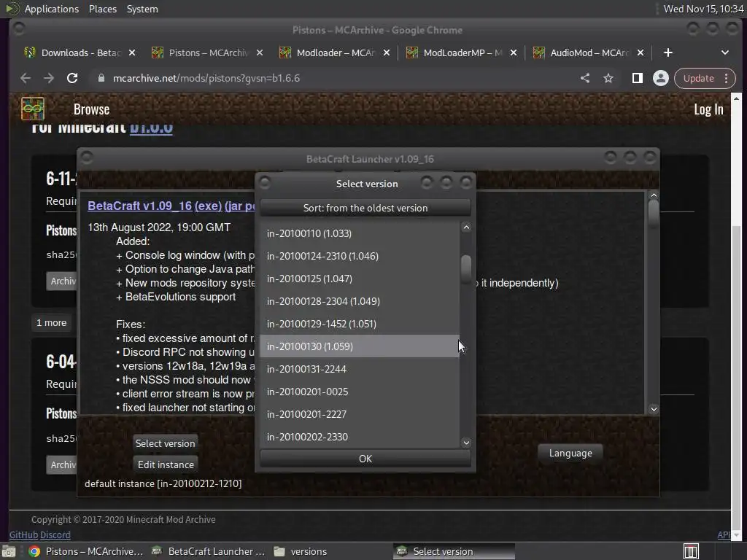Close the Downloads - Betacraft tab

132,52
